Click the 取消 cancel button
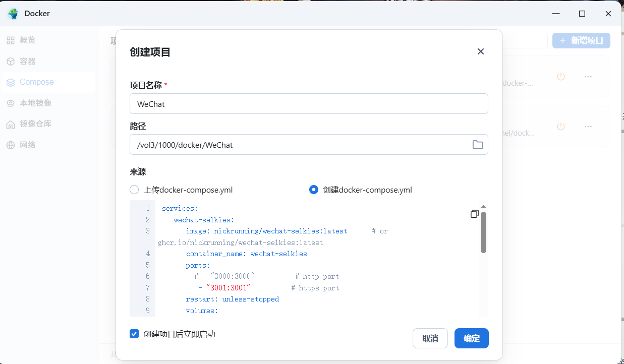The height and width of the screenshot is (364, 624). point(430,338)
